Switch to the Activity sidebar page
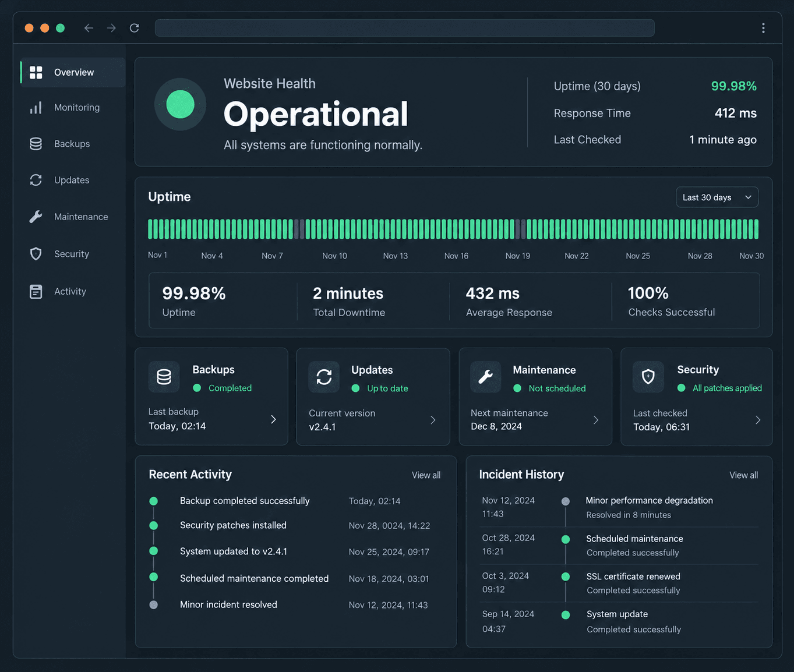The height and width of the screenshot is (672, 794). 70,292
